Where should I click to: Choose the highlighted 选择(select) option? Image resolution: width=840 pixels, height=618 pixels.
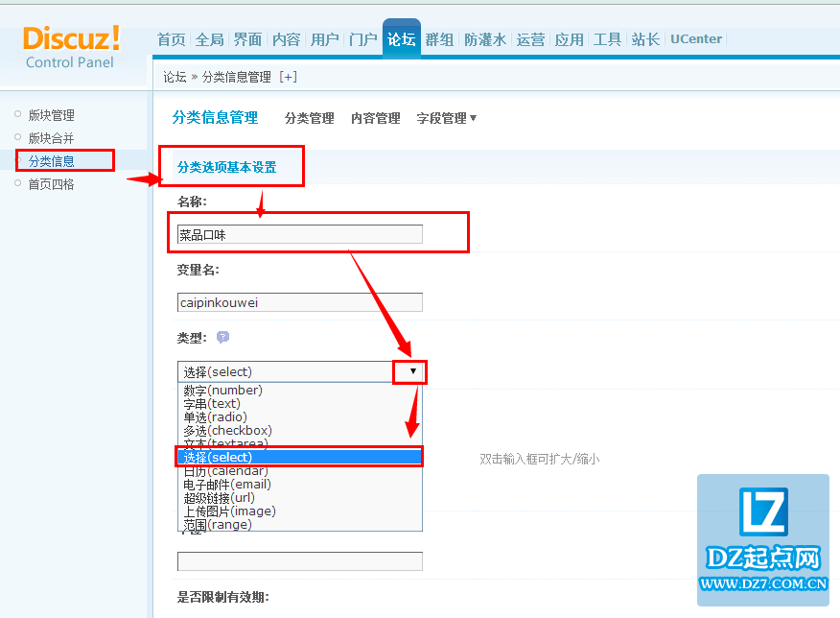pyautogui.click(x=299, y=457)
